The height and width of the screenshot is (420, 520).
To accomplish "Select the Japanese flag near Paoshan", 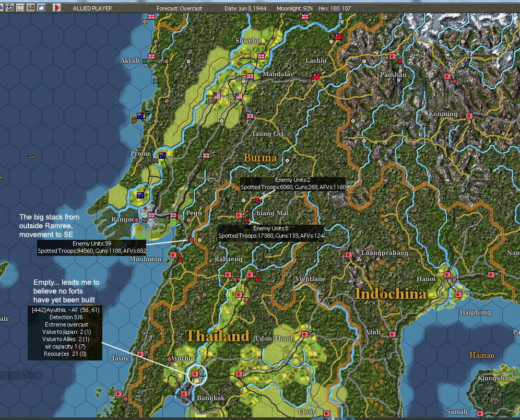I will (393, 56).
